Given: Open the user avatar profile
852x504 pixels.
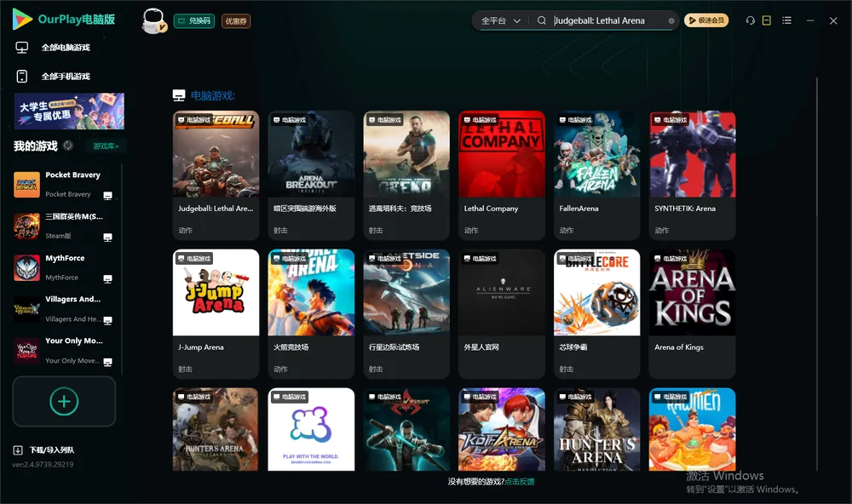Looking at the screenshot, I should pos(153,20).
